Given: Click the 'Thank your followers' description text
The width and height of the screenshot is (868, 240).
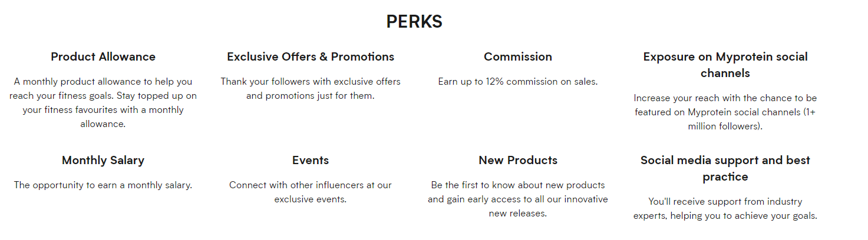Looking at the screenshot, I should click(x=311, y=89).
